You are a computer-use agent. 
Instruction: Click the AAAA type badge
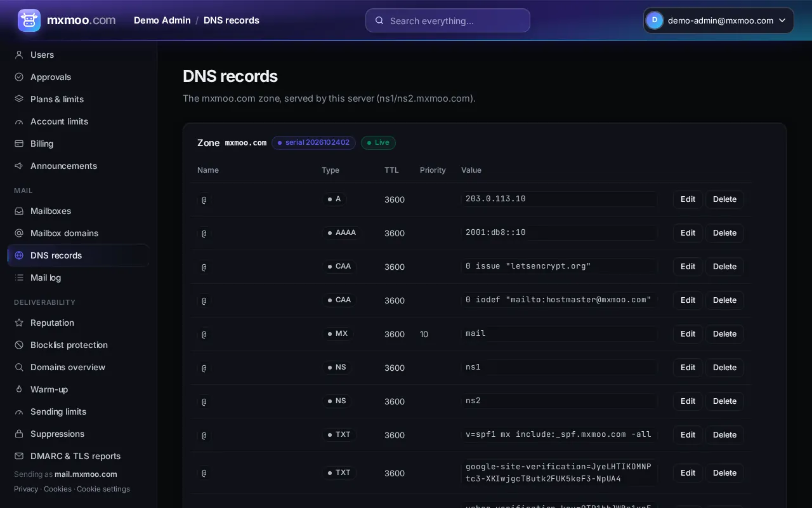342,232
